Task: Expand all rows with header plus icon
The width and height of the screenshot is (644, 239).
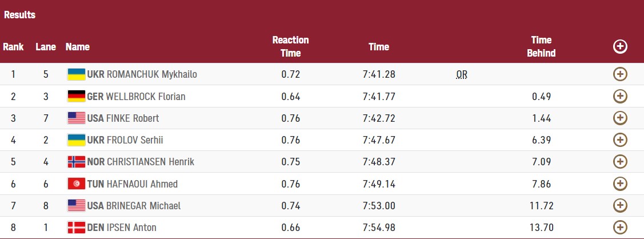Action: point(620,47)
